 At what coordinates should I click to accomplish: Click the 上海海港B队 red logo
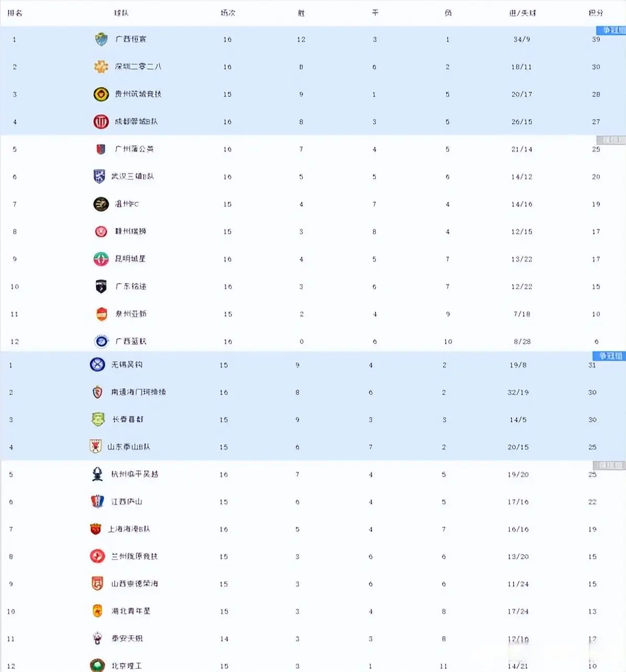[96, 529]
